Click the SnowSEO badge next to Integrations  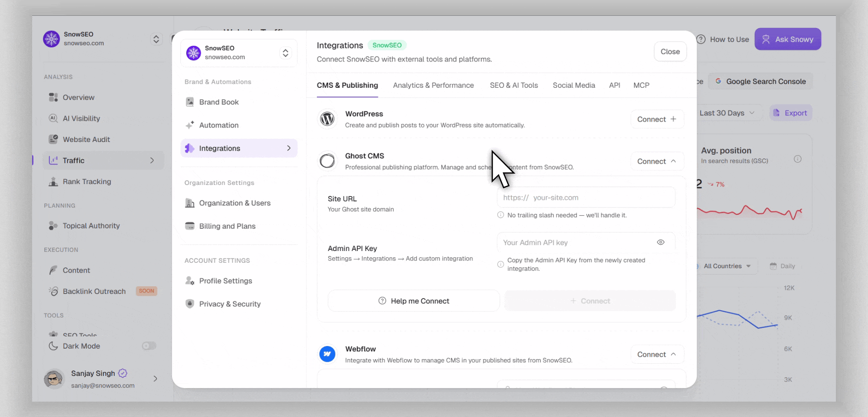(387, 45)
